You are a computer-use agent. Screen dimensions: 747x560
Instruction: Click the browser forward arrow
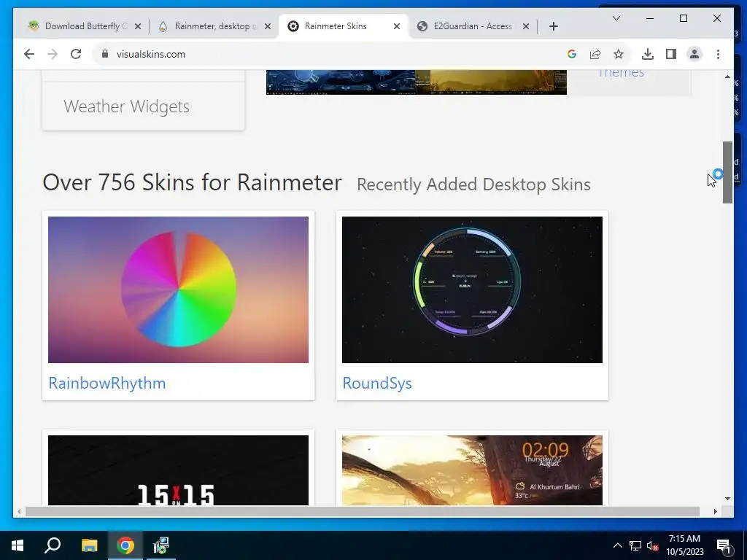pyautogui.click(x=53, y=54)
